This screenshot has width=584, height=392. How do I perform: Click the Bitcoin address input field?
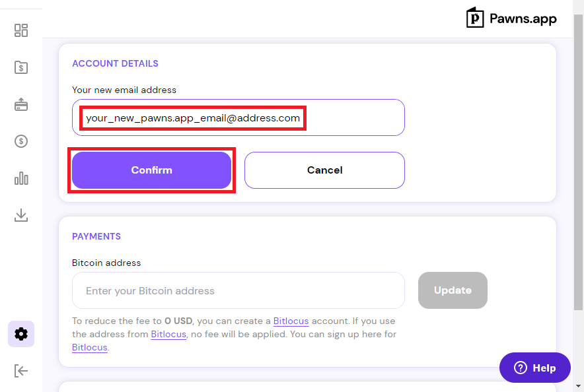pos(238,290)
